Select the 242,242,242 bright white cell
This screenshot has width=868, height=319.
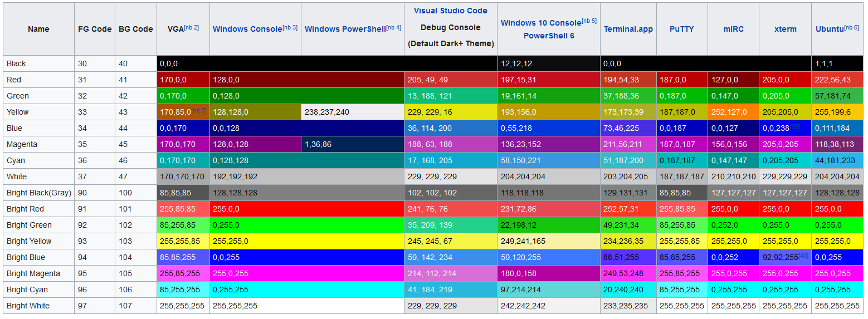(x=549, y=306)
